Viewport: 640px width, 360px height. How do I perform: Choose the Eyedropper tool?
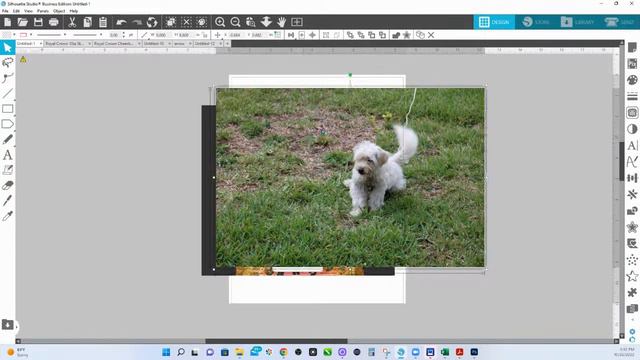(7, 216)
